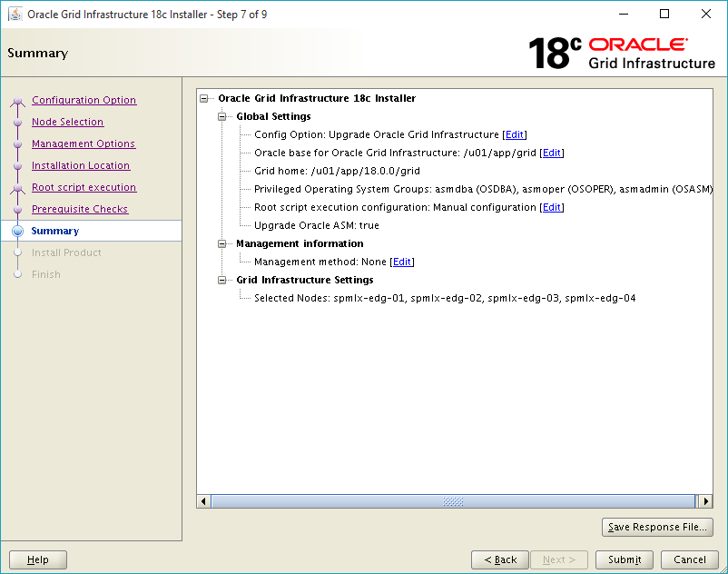The image size is (728, 574).
Task: Click the horizontal scrollbar right arrow
Action: coord(705,501)
